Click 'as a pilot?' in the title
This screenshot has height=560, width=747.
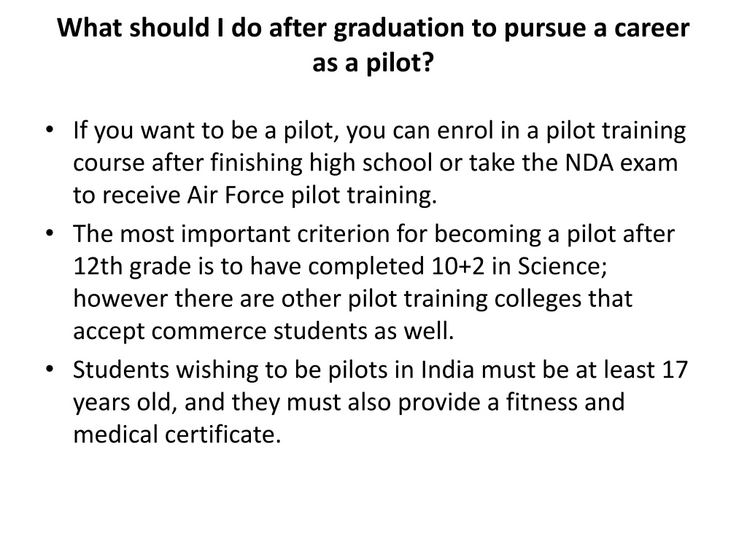(373, 63)
